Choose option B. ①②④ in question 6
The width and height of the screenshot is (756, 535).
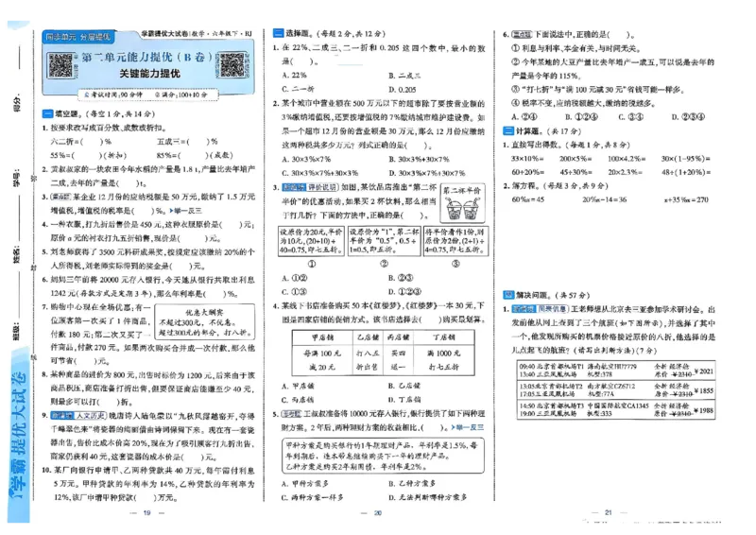[581, 117]
